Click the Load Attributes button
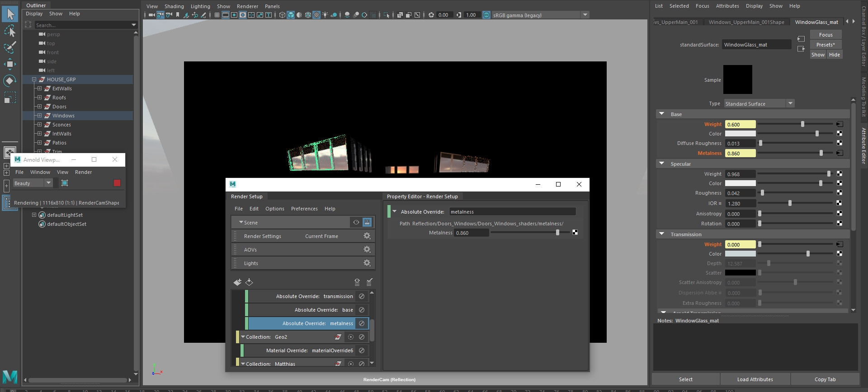Viewport: 868px width, 392px height. click(x=755, y=379)
